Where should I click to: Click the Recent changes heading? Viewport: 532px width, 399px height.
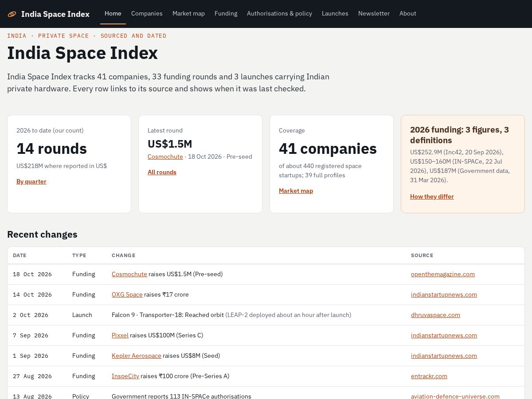point(42,235)
